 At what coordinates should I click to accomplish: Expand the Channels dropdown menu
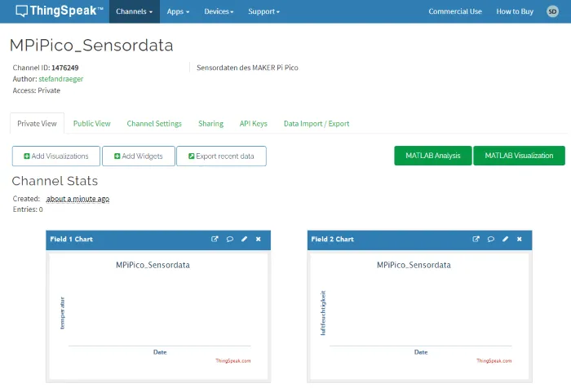[134, 11]
